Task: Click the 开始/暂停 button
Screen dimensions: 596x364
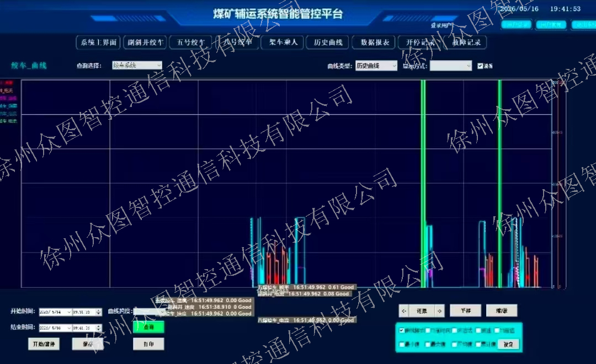Action: click(44, 344)
